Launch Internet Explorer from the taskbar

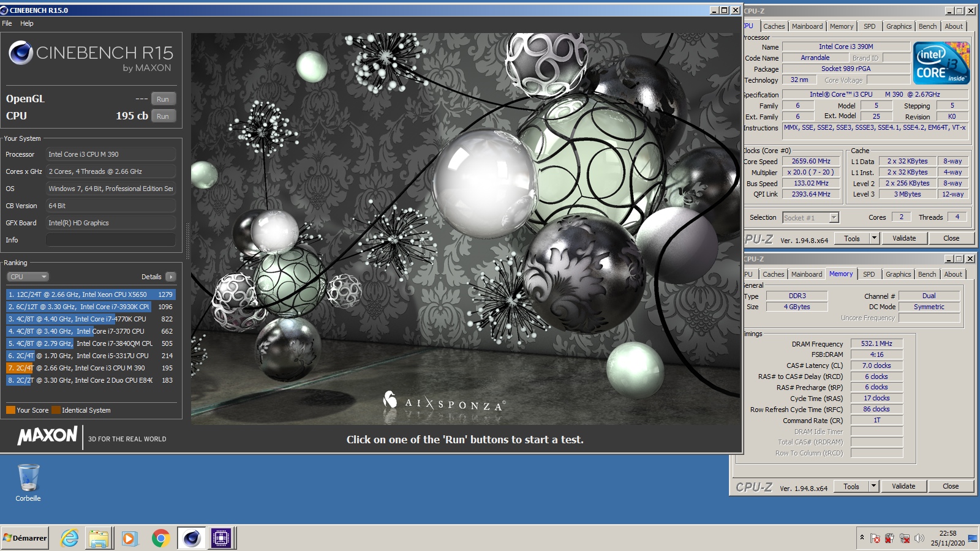click(70, 538)
